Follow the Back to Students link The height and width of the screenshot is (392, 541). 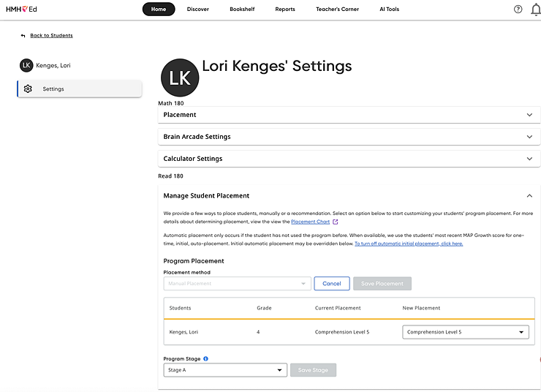click(51, 36)
